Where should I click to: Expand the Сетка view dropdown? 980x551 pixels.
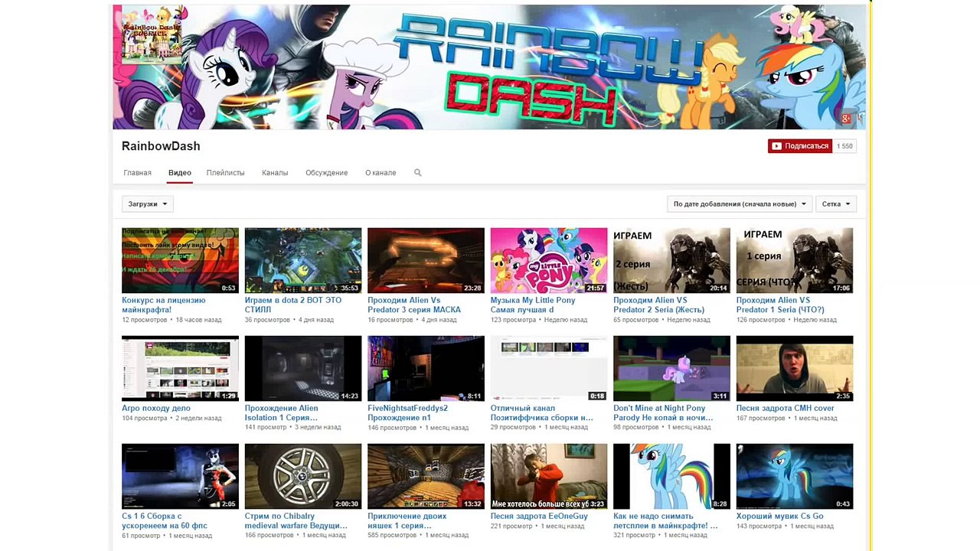[x=836, y=204]
